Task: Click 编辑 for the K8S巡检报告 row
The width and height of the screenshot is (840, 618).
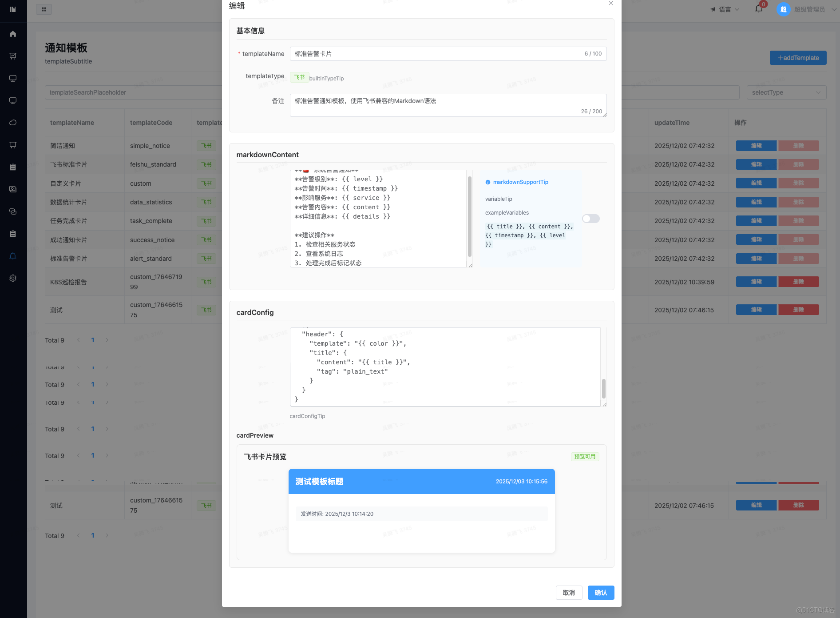Action: (x=756, y=282)
